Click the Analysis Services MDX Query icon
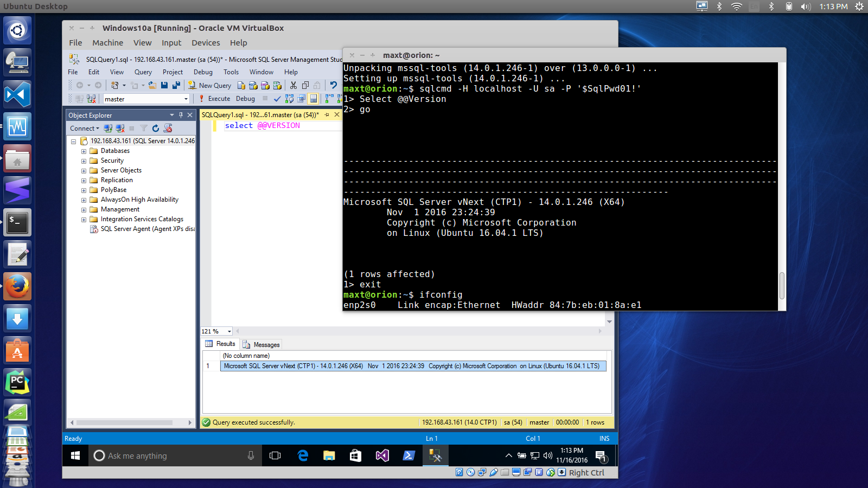This screenshot has height=488, width=868. pyautogui.click(x=253, y=85)
